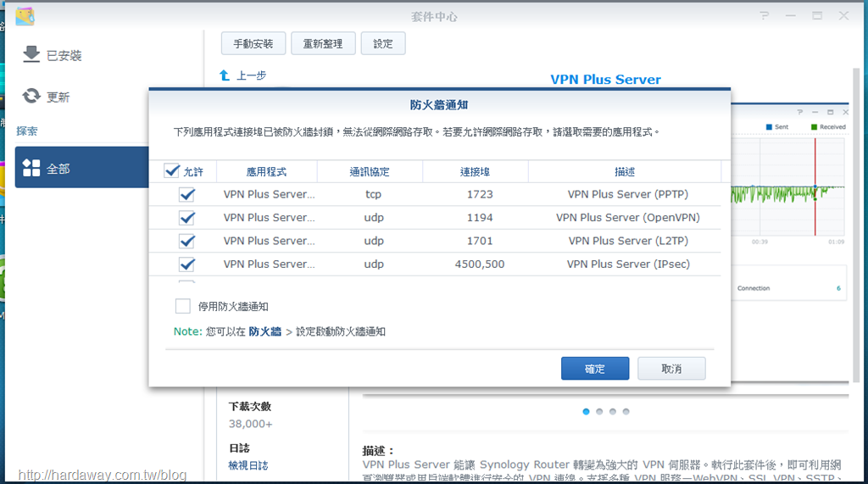The height and width of the screenshot is (484, 868).
Task: Open the Installed packages section
Action: [31, 54]
